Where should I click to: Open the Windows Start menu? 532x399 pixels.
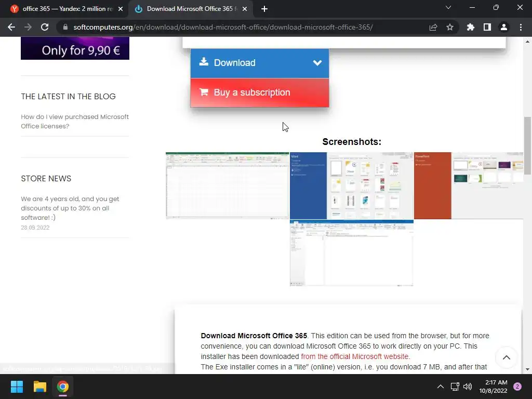[x=17, y=387]
